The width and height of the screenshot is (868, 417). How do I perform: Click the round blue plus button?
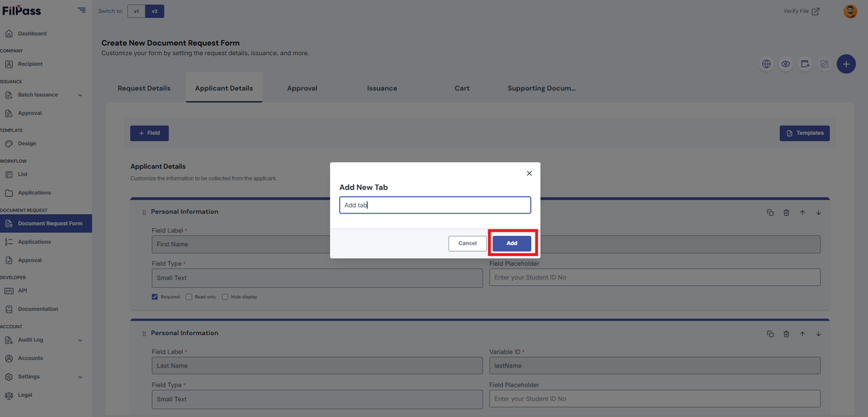tap(846, 64)
